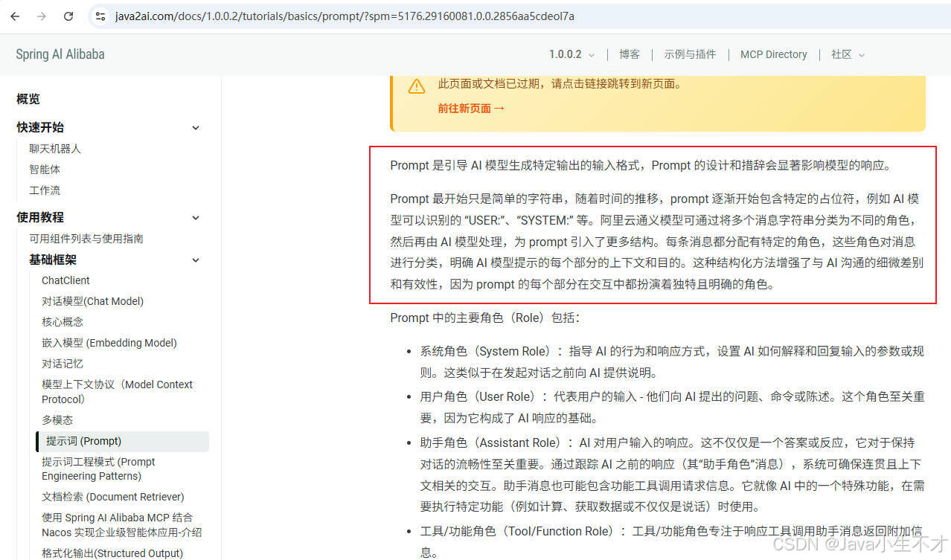951x560 pixels.
Task: Collapse the 使用教程 section
Action: click(195, 217)
